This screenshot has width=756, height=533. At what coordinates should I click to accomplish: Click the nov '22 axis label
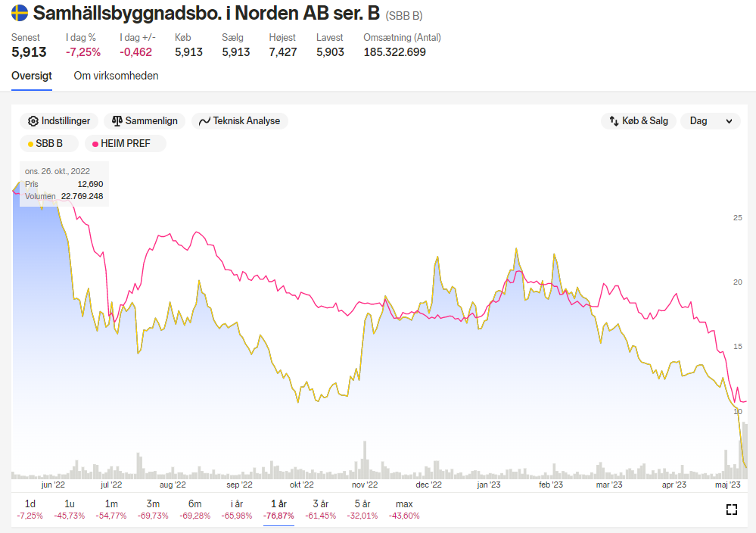click(365, 485)
